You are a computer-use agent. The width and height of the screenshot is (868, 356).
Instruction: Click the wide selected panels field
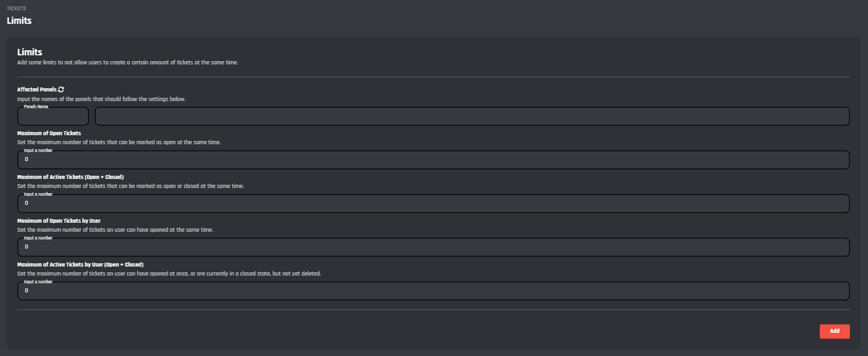472,117
